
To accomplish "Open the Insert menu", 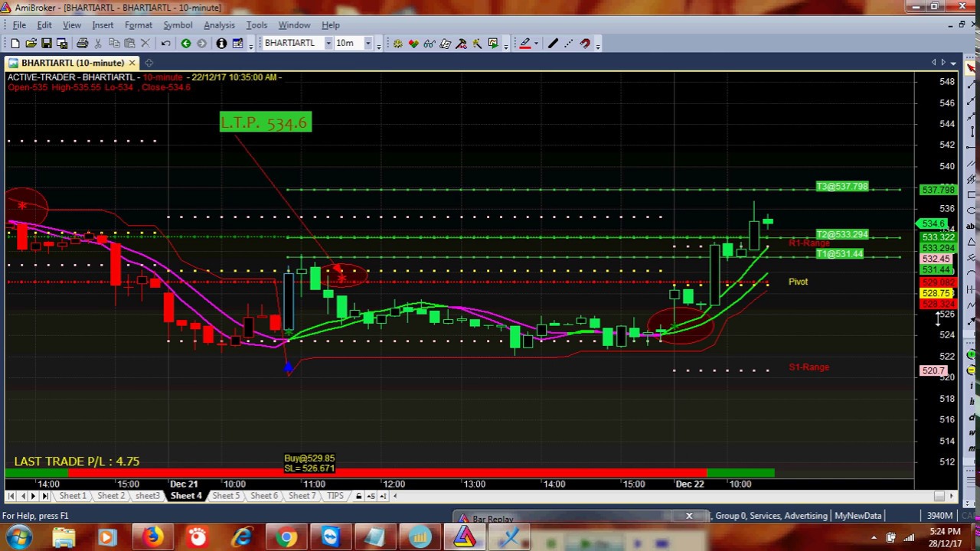I will click(x=103, y=25).
